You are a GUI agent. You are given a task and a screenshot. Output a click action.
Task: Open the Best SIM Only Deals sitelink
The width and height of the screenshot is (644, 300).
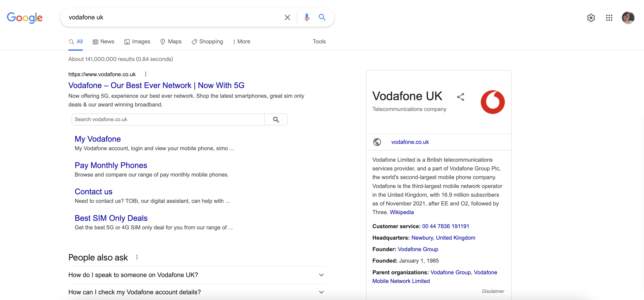pos(111,218)
